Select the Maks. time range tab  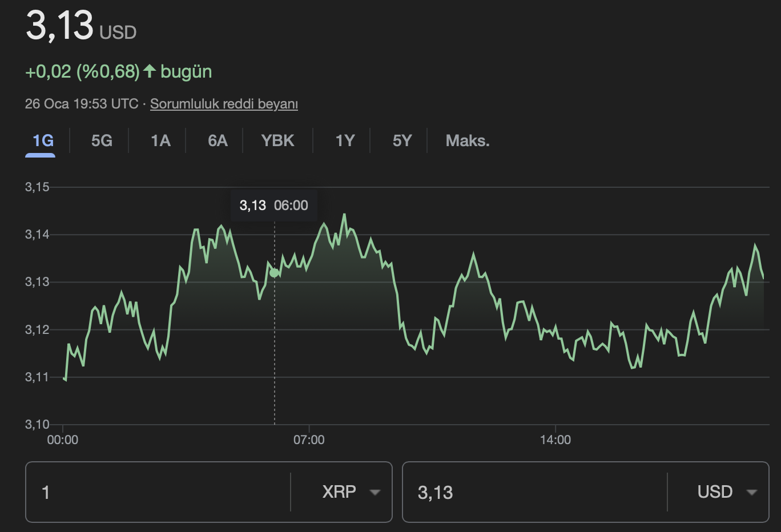(468, 140)
